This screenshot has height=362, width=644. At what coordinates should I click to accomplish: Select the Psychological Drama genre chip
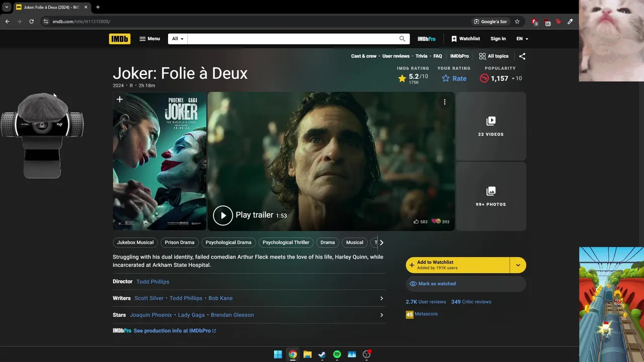pyautogui.click(x=228, y=242)
